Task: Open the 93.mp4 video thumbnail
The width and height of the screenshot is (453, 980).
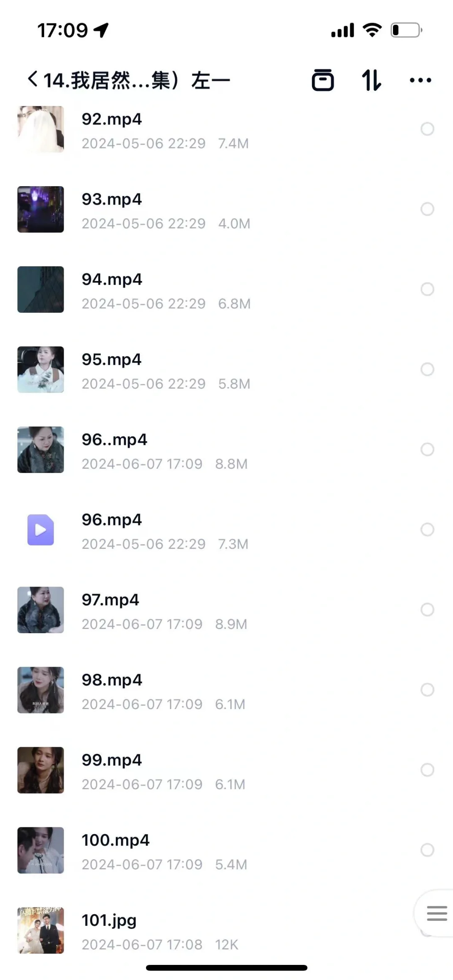Action: click(x=41, y=209)
